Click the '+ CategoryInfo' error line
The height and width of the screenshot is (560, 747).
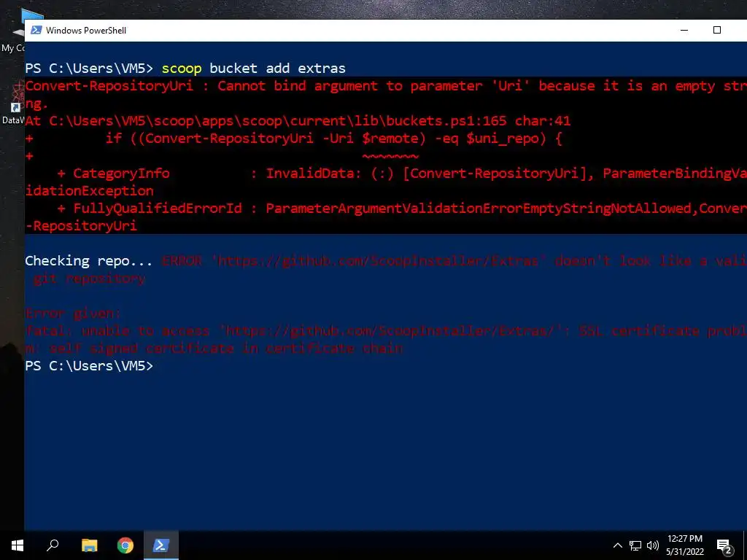tap(402, 174)
